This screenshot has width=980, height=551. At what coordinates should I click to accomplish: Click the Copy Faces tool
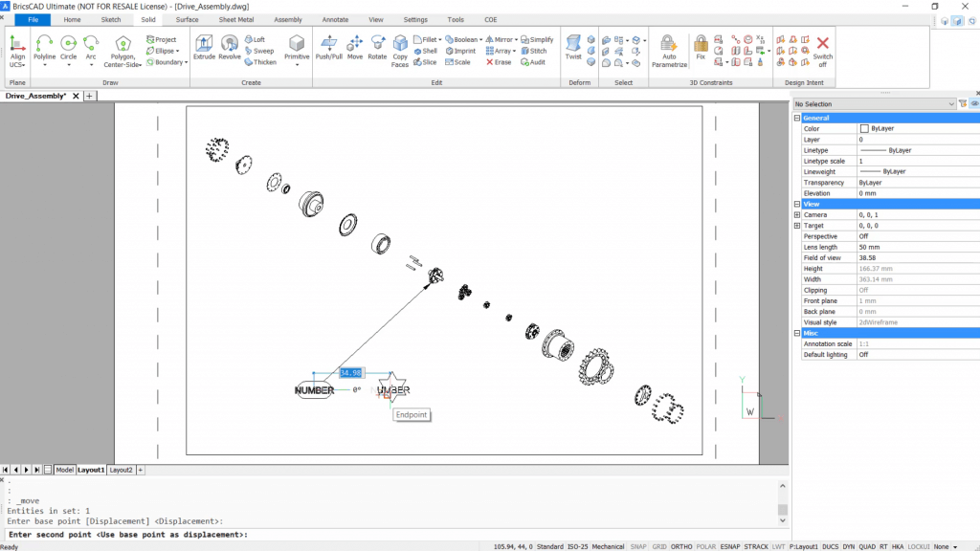[x=400, y=52]
